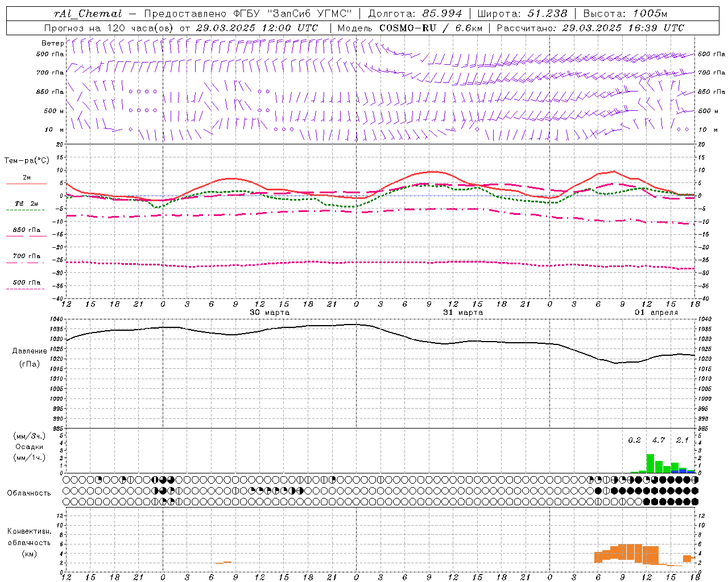The image size is (728, 582).
Task: Click the dotted 500 гПа legend line sample
Action: click(26, 289)
